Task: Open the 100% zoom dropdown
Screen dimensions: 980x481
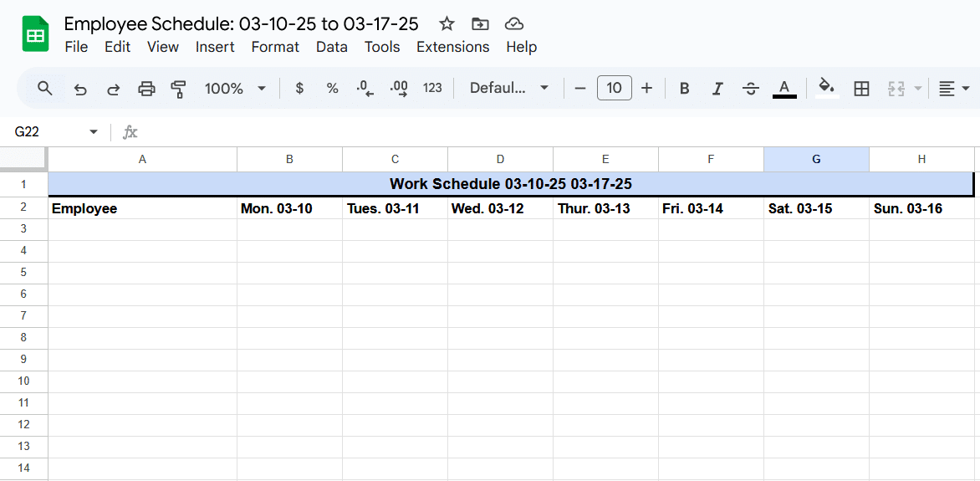Action: [x=236, y=88]
